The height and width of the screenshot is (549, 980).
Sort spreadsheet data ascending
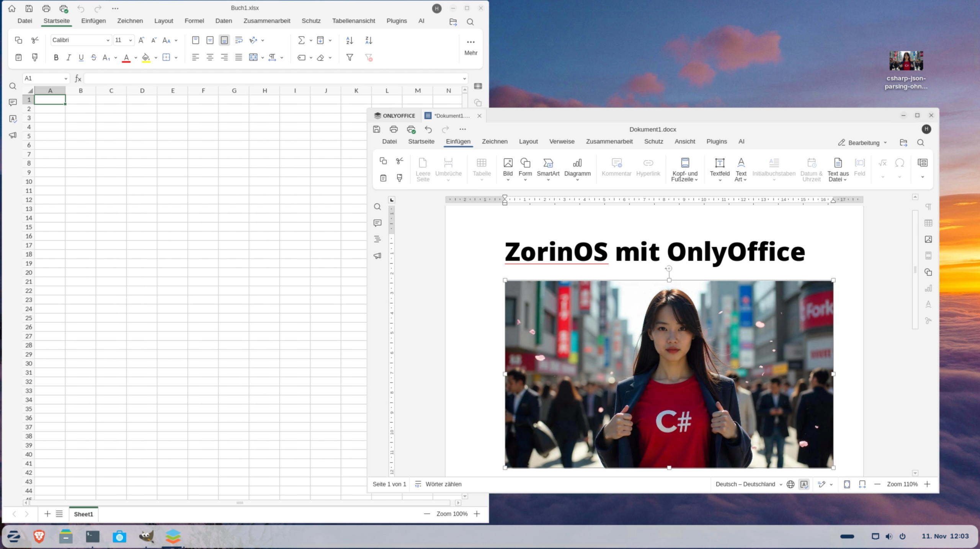[x=349, y=40]
